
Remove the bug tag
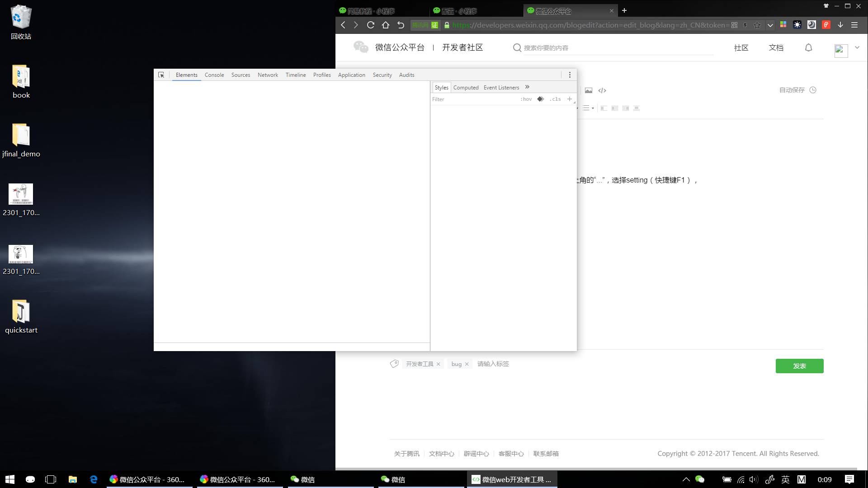click(467, 364)
